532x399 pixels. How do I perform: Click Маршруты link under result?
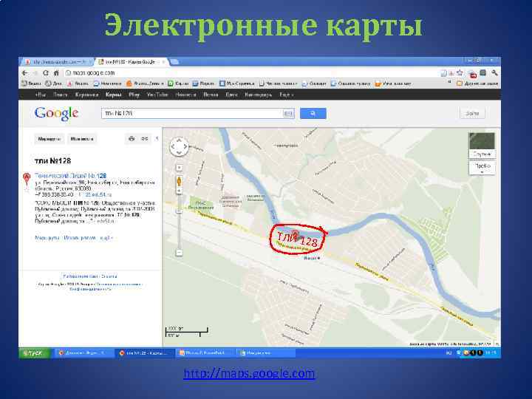(x=47, y=238)
